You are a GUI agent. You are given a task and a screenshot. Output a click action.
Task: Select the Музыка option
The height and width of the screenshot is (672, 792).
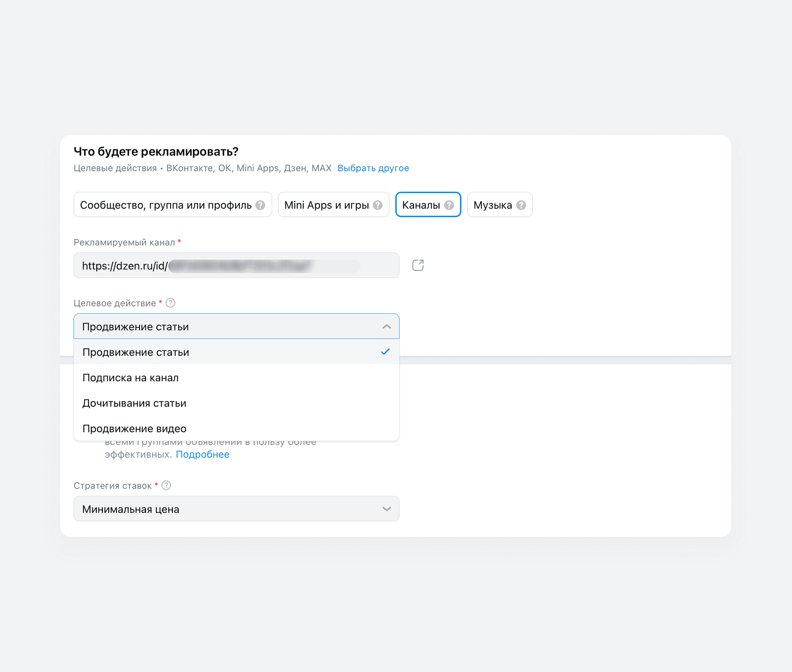pos(500,204)
